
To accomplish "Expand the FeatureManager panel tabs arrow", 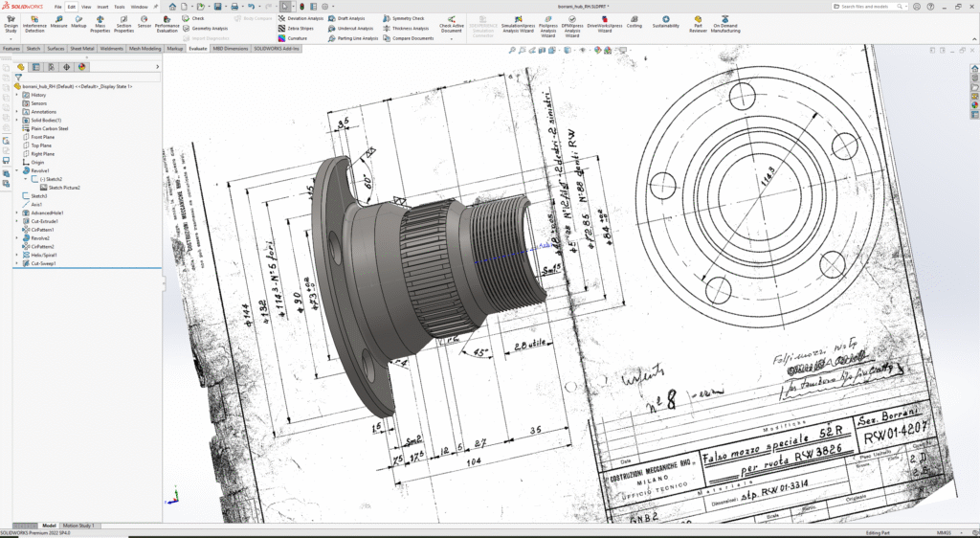I will (x=157, y=67).
